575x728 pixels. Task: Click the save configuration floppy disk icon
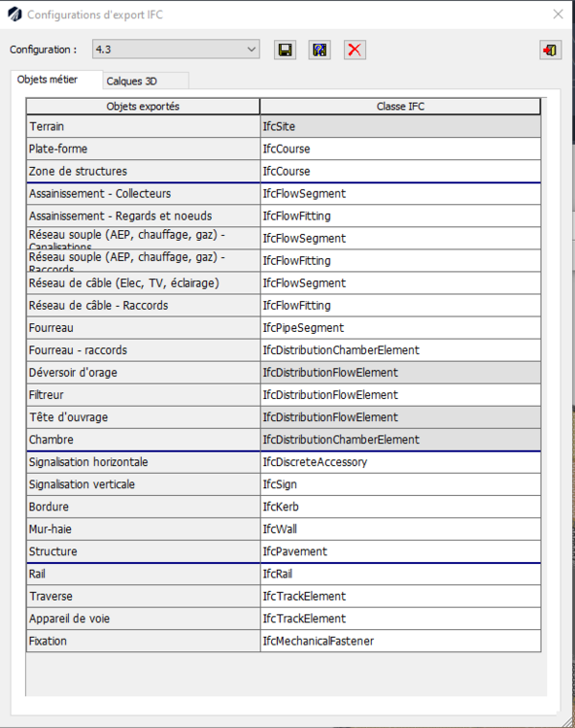click(x=285, y=50)
